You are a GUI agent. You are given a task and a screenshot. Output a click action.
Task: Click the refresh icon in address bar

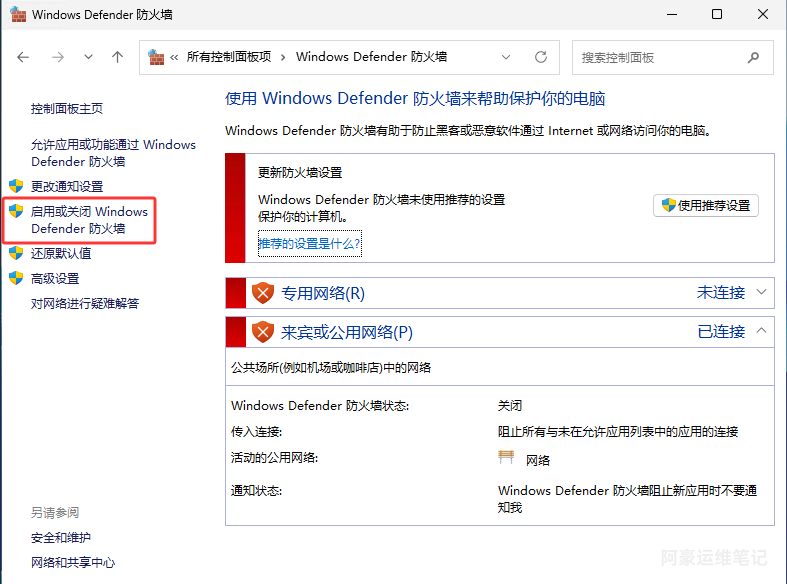(541, 58)
